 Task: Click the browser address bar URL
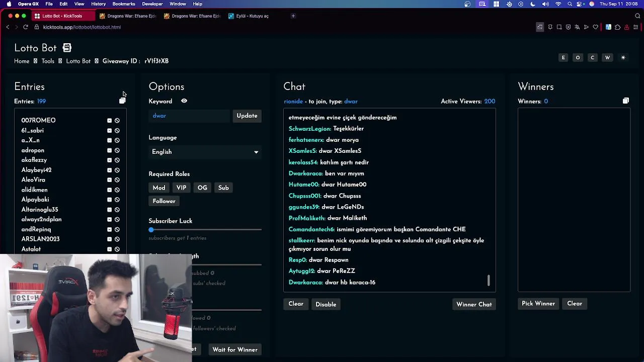(82, 27)
